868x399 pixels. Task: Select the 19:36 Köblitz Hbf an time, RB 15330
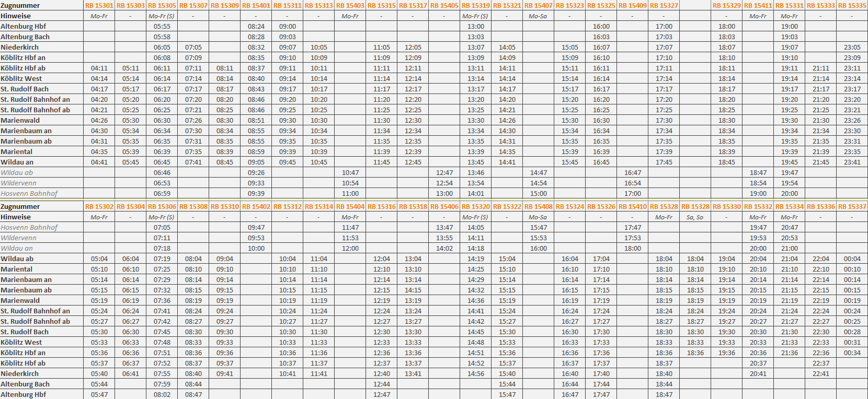727,353
